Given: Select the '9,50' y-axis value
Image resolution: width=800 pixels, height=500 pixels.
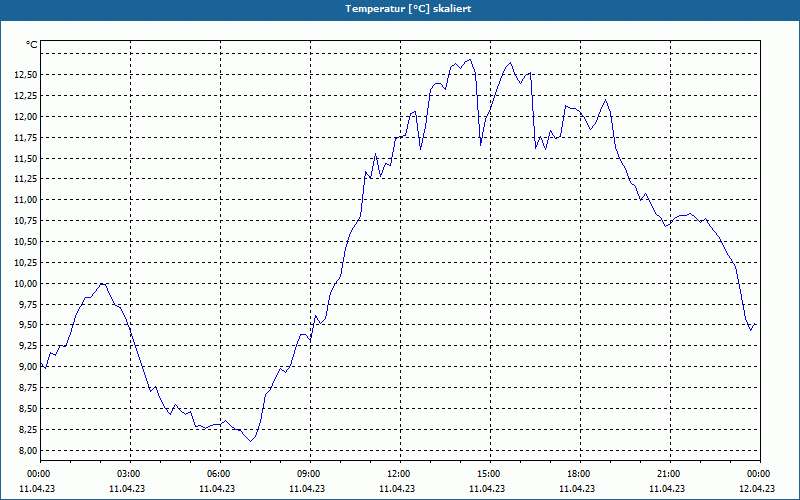Looking at the screenshot, I should tap(28, 325).
